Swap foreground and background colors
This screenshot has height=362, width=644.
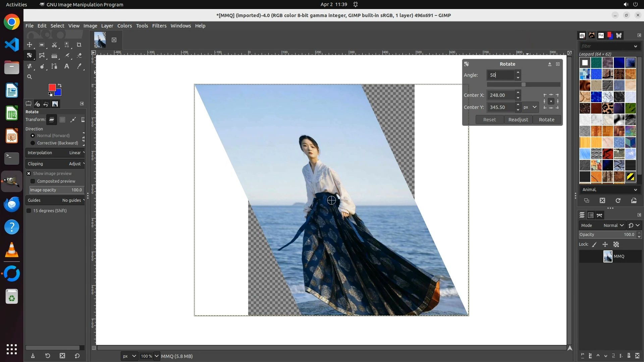pyautogui.click(x=60, y=85)
